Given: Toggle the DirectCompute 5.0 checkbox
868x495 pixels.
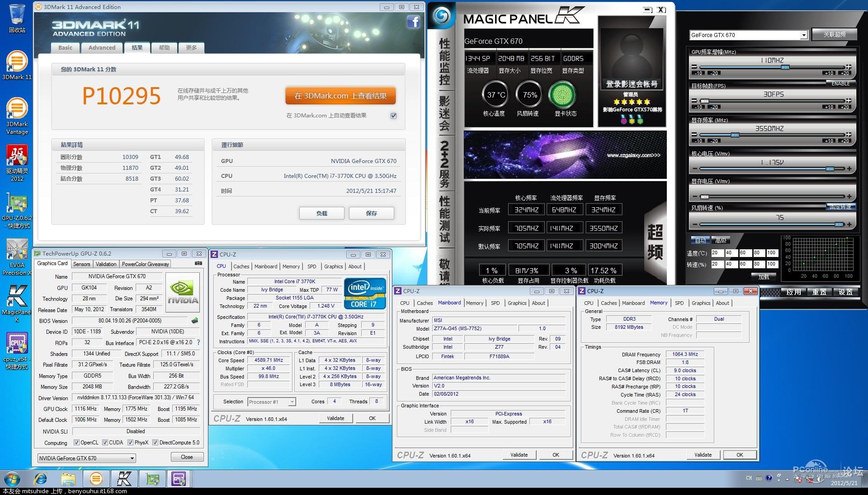Looking at the screenshot, I should point(155,443).
